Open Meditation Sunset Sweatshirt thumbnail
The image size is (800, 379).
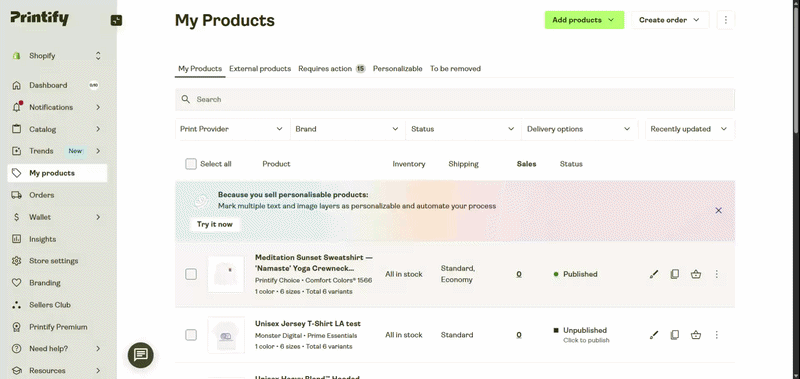[226, 274]
